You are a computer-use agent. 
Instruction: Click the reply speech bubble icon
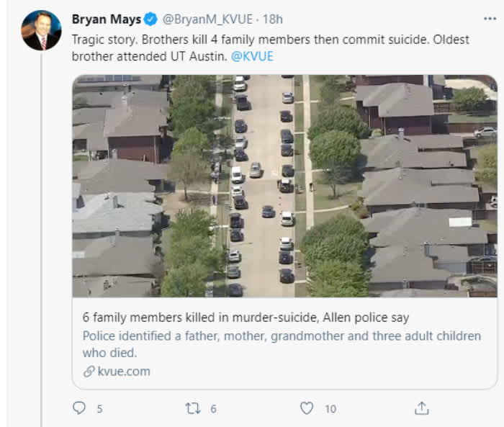coord(79,408)
